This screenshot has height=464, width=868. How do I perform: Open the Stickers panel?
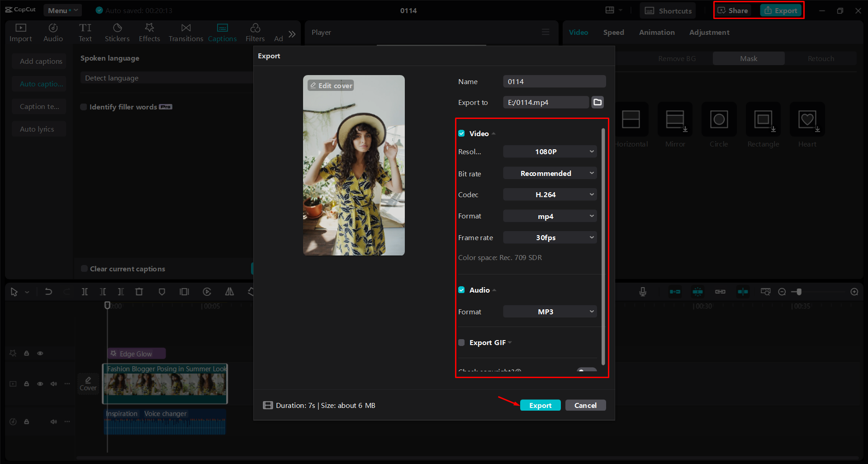tap(117, 32)
